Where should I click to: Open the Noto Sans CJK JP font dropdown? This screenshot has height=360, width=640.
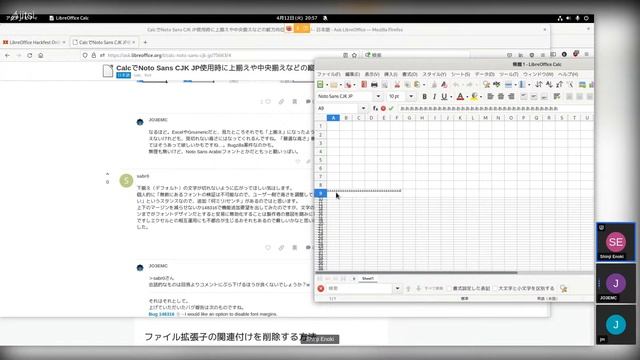click(x=378, y=96)
